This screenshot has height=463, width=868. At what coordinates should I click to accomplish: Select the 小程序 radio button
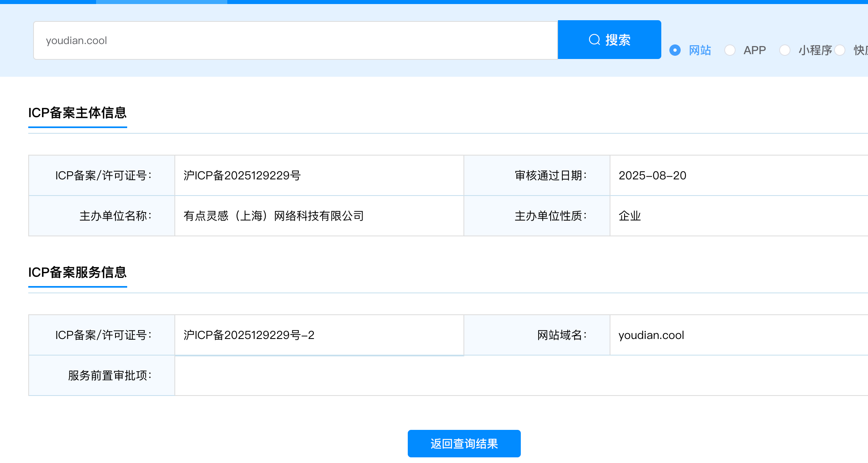784,50
